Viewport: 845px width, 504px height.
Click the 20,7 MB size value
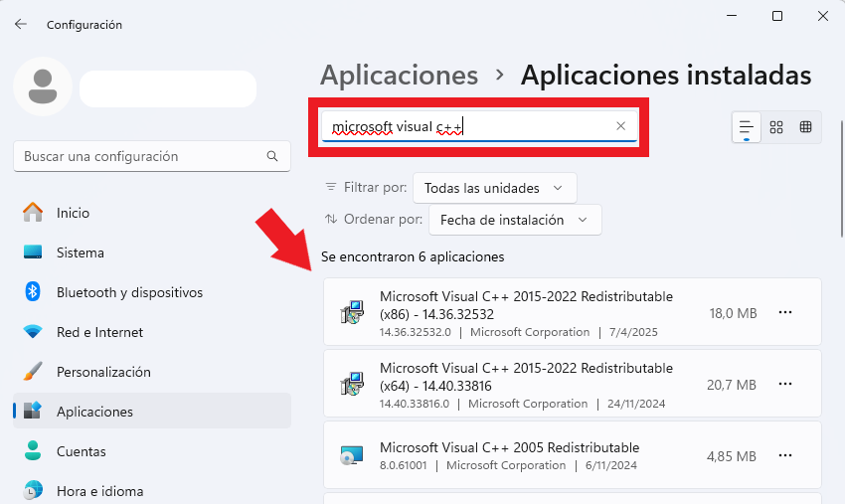pyautogui.click(x=732, y=385)
